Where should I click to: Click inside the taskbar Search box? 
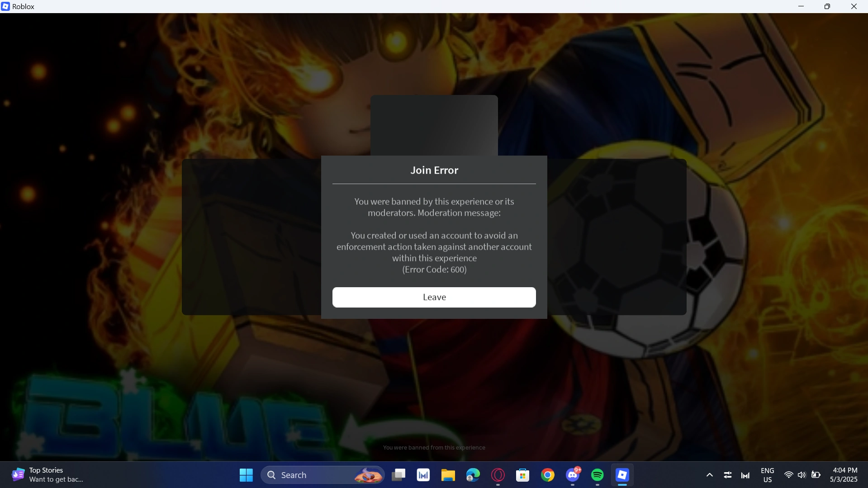[x=312, y=475]
